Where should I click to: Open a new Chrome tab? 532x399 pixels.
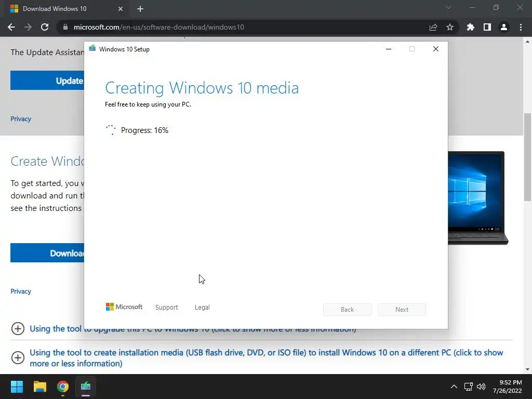tap(140, 9)
